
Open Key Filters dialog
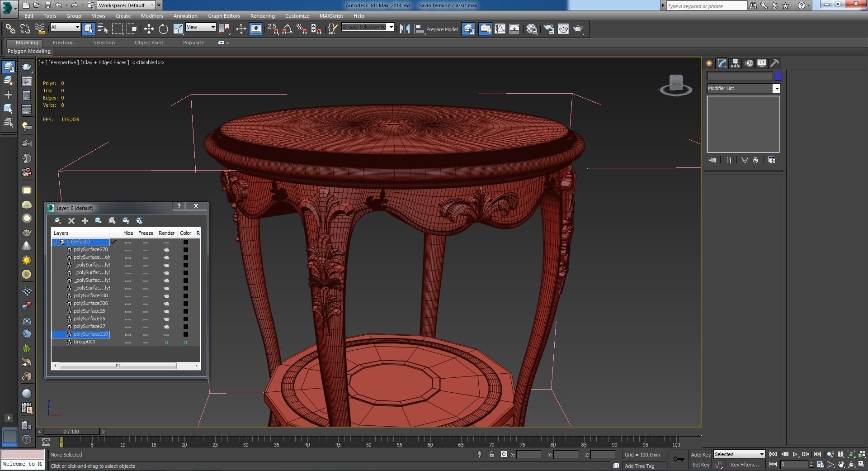pyautogui.click(x=745, y=465)
